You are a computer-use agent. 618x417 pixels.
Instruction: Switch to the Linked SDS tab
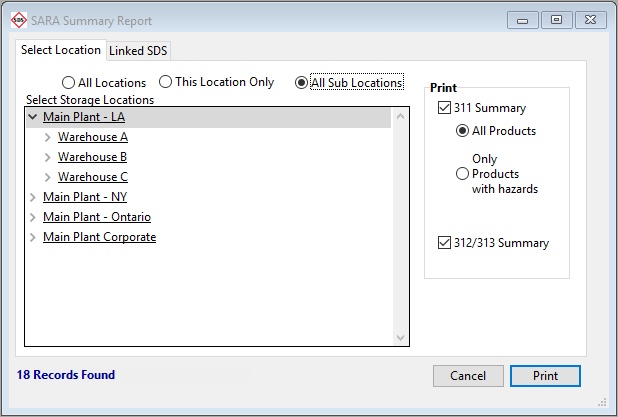[138, 51]
